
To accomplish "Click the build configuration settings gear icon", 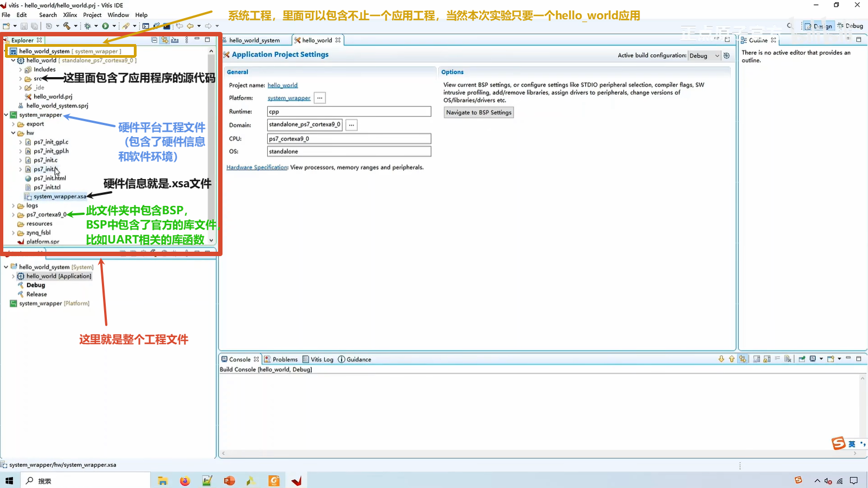I will click(x=726, y=56).
